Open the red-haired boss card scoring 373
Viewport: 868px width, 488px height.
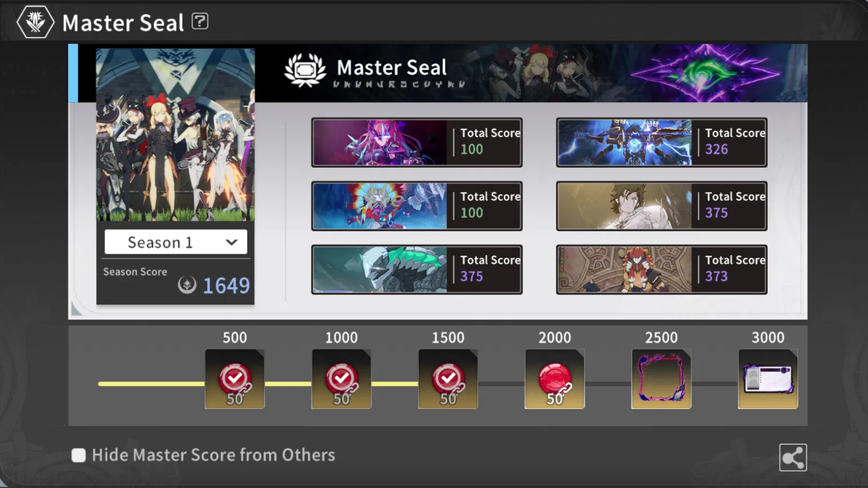click(661, 269)
